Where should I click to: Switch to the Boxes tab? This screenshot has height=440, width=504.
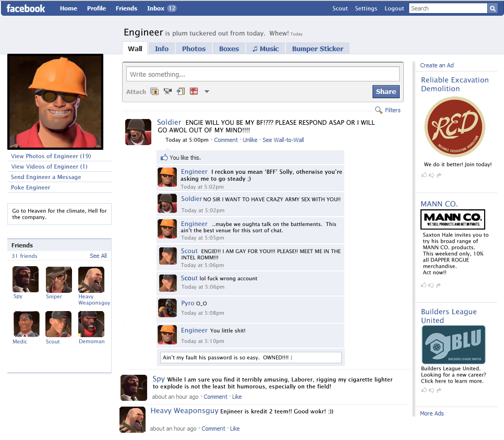point(229,49)
